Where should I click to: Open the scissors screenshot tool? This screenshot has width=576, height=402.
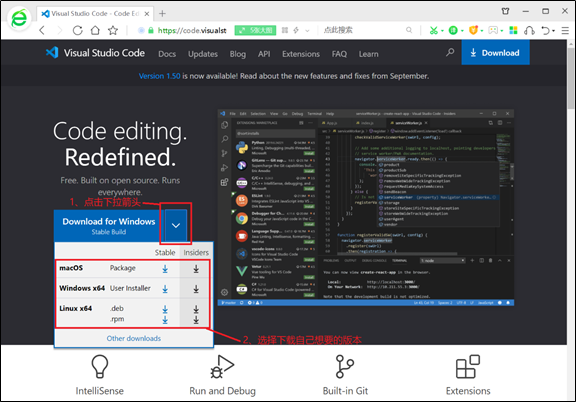[434, 30]
